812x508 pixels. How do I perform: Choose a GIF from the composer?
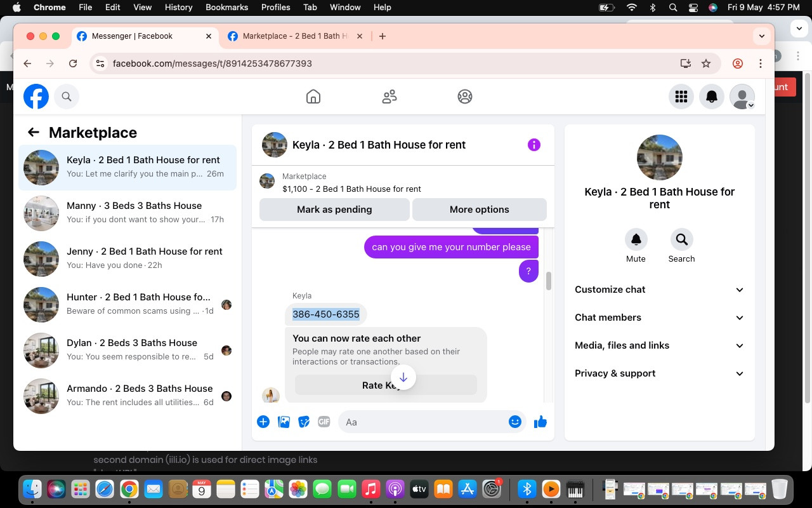[x=324, y=422]
